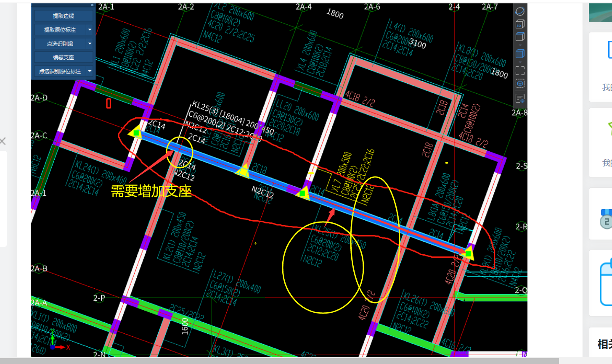612x364 pixels.
Task: Open the list-with-eye display settings icon
Action: tap(520, 98)
